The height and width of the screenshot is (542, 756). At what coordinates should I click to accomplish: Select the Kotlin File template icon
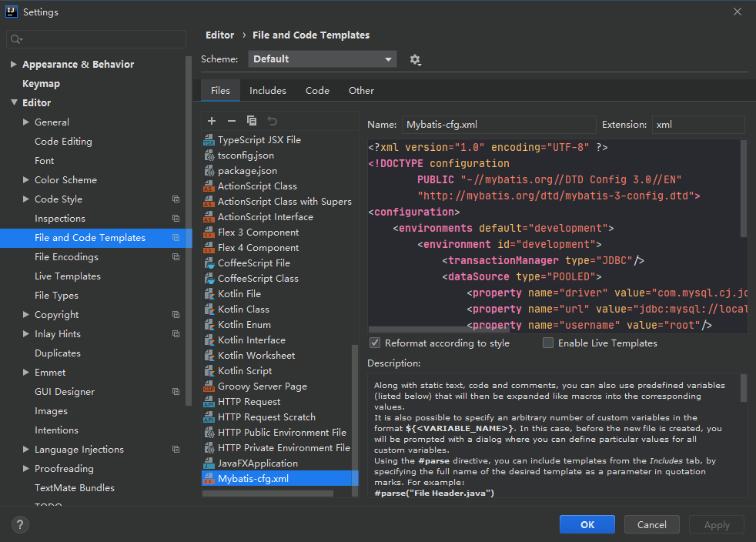pos(209,293)
